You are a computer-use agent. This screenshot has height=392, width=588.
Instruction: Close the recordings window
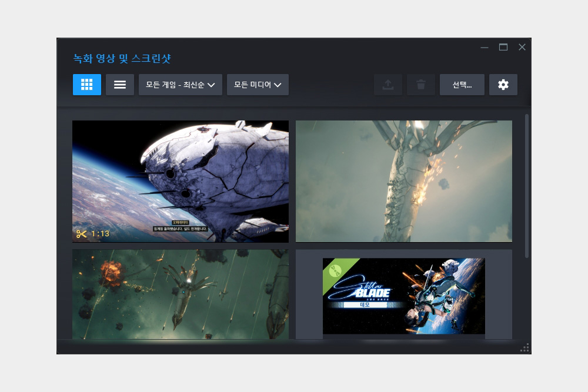(522, 47)
